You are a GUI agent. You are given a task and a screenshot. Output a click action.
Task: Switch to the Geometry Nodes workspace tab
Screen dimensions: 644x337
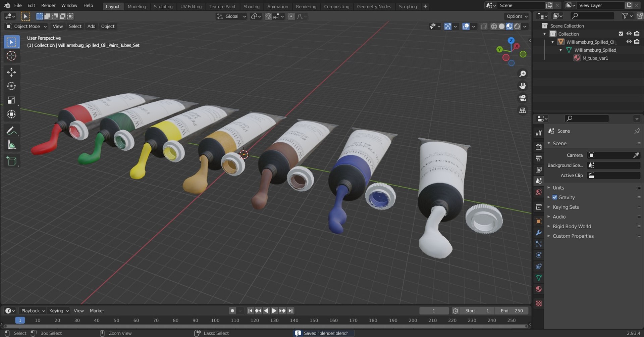tap(374, 6)
